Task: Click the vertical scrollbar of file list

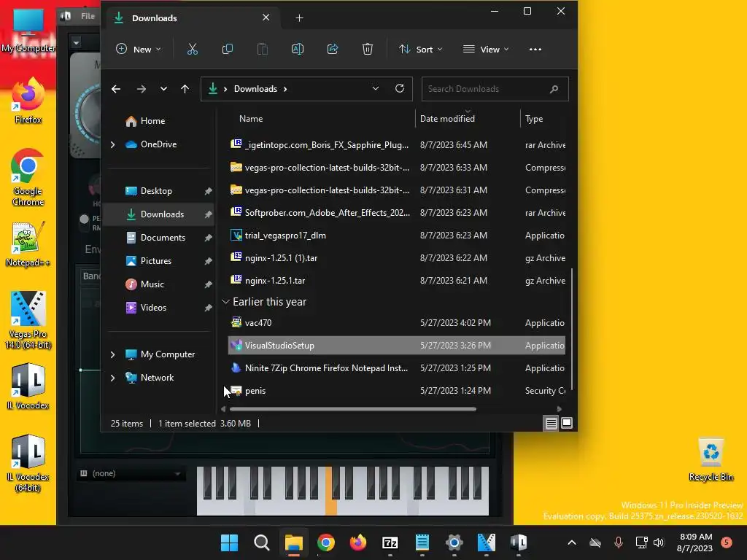Action: point(572,329)
